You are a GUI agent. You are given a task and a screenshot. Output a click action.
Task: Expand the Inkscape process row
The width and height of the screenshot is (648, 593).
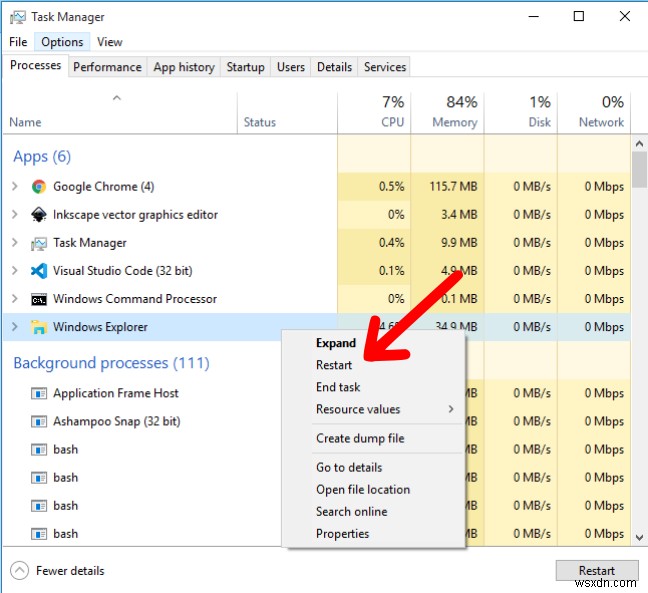point(15,214)
